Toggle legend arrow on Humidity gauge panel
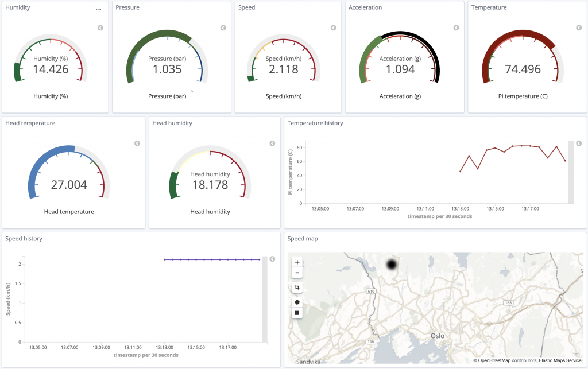The height and width of the screenshot is (369, 588). [x=100, y=28]
